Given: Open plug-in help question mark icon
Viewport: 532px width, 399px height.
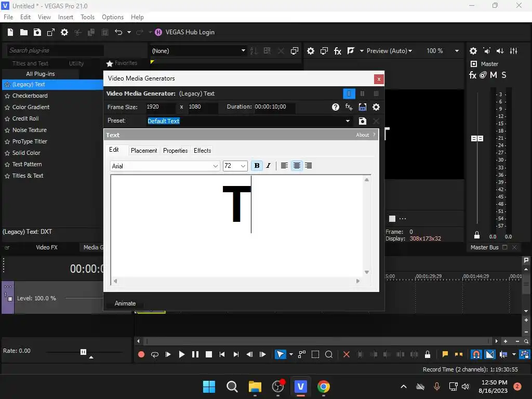Looking at the screenshot, I should [x=335, y=107].
